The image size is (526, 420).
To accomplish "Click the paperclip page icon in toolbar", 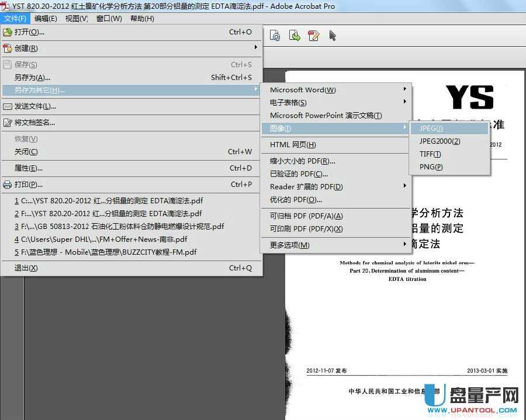I will 275,36.
